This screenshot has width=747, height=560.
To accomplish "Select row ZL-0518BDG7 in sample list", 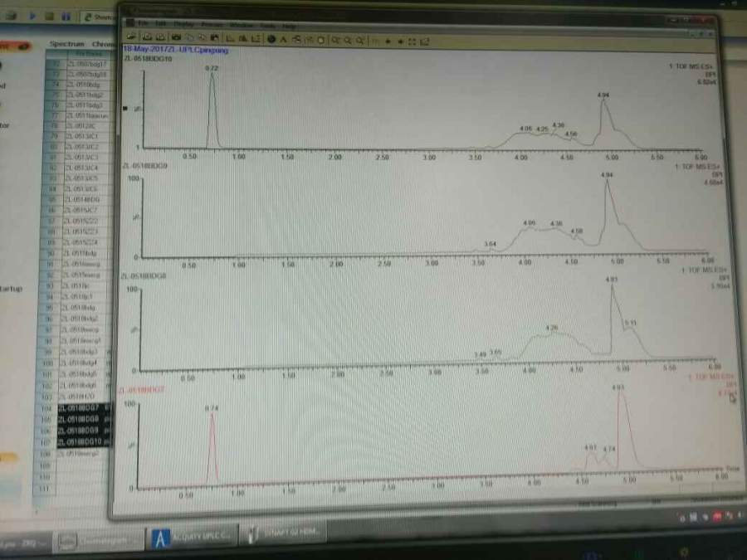I will pos(85,408).
